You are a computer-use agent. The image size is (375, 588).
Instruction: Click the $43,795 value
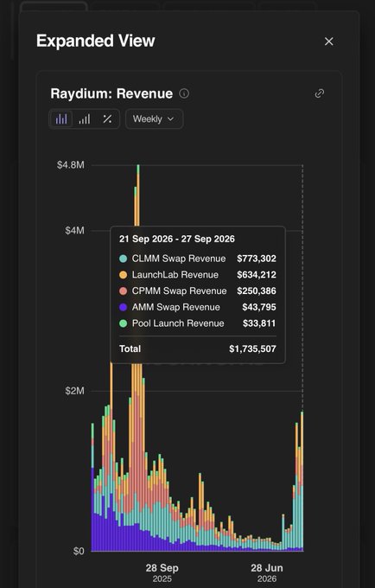coord(259,307)
